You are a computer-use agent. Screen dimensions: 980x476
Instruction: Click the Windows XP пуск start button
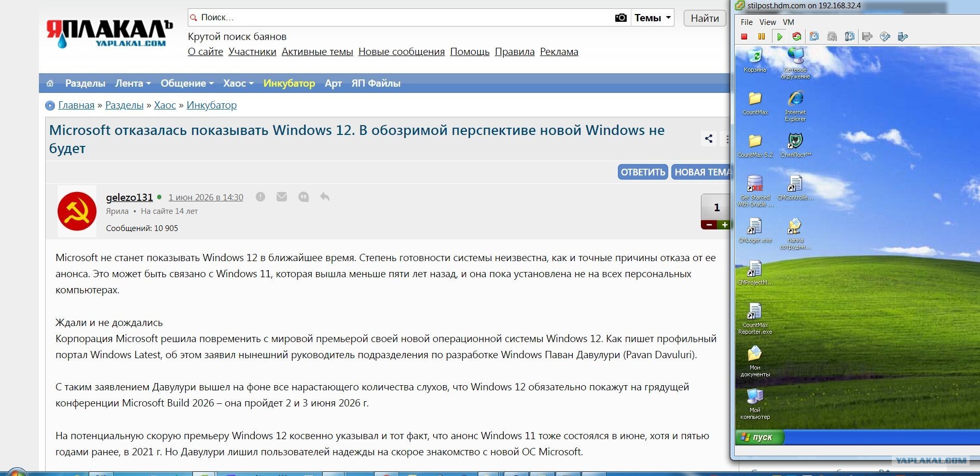tap(759, 437)
